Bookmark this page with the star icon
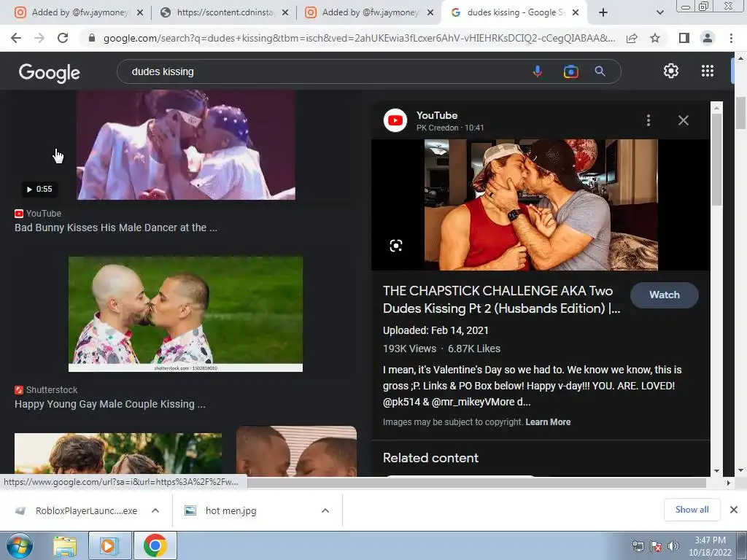This screenshot has width=747, height=560. (x=655, y=38)
